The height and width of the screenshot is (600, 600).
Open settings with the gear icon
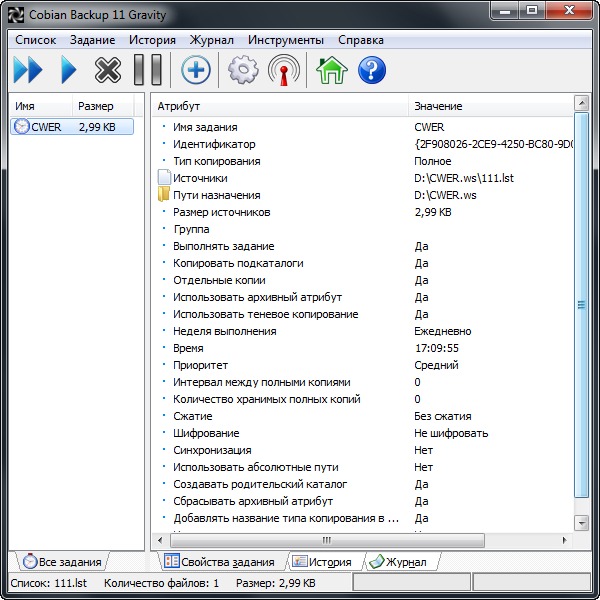[243, 70]
